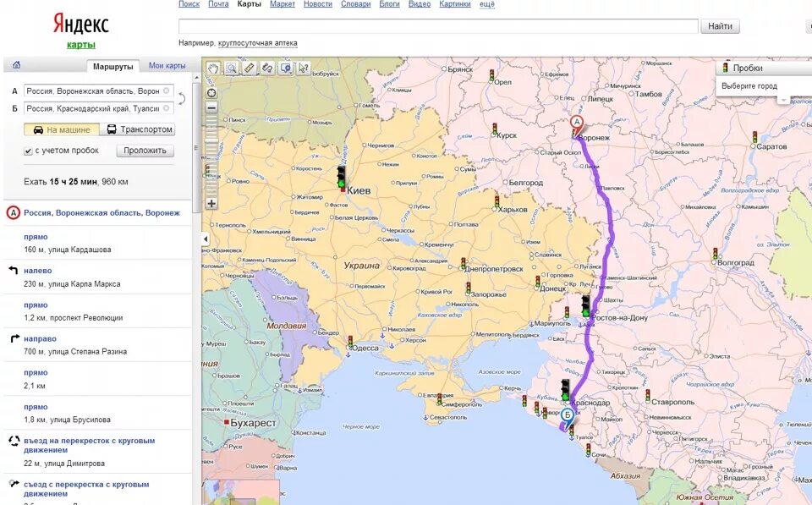Viewport: 812px width, 505px height.
Task: Click the 'Проложить' button
Action: (145, 151)
